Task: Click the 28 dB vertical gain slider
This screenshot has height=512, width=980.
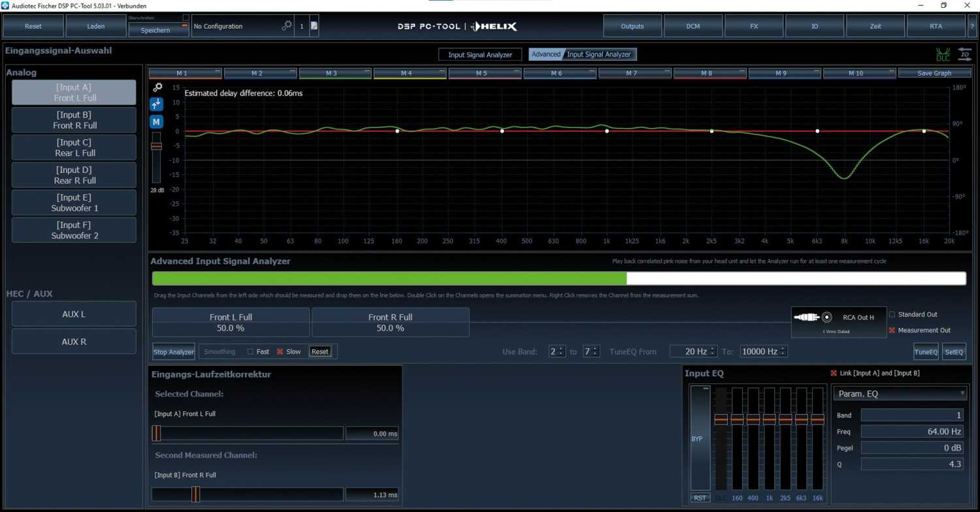Action: click(156, 157)
